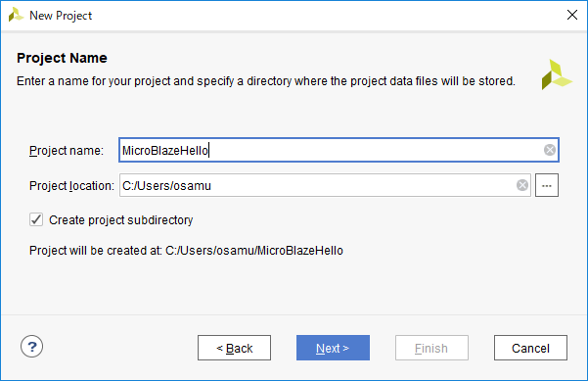Focus the Project location text field

click(x=325, y=185)
